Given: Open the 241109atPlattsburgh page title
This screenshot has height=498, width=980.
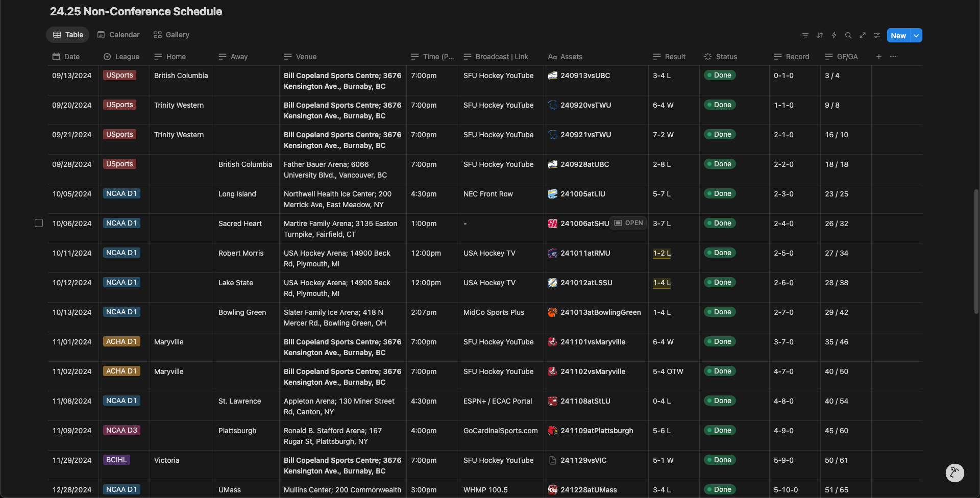Looking at the screenshot, I should pos(597,431).
